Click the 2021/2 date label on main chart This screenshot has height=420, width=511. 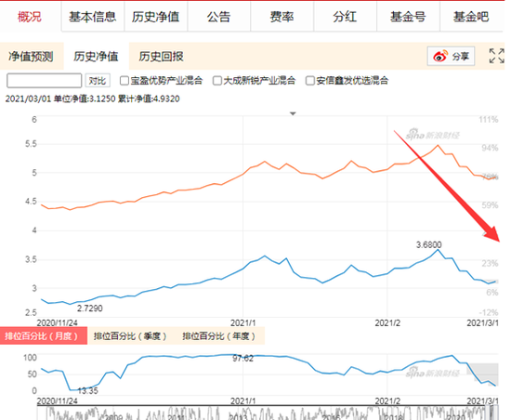pyautogui.click(x=387, y=323)
